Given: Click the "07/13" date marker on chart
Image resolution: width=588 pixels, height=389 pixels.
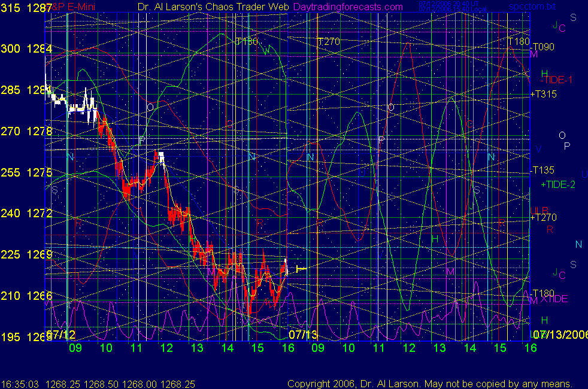Looking at the screenshot, I should (x=303, y=335).
